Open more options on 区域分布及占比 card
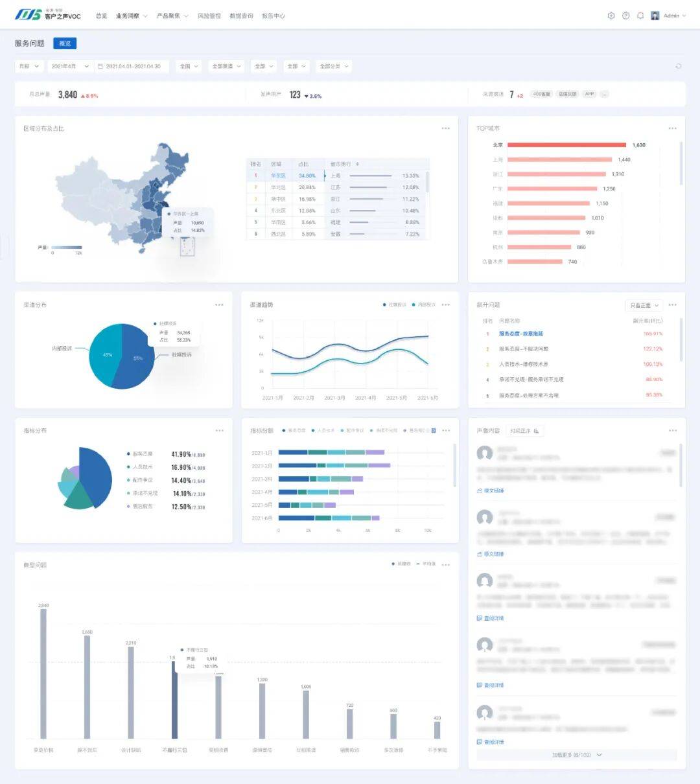 tap(445, 128)
